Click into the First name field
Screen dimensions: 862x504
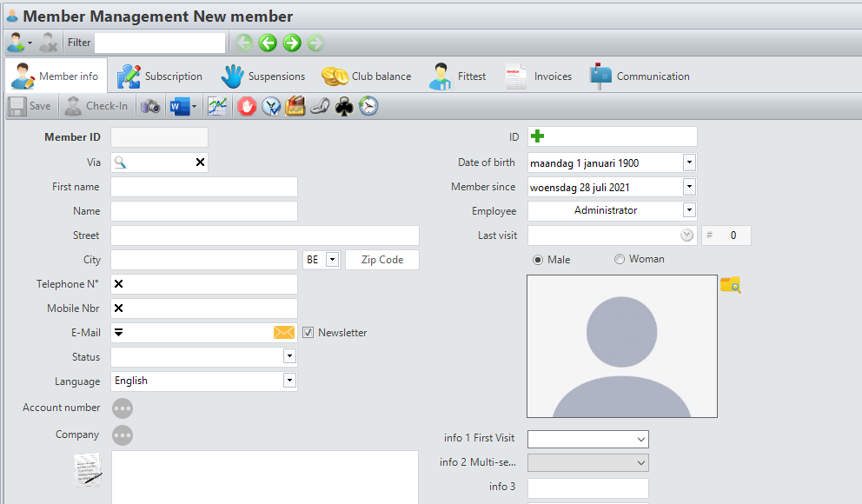(204, 187)
